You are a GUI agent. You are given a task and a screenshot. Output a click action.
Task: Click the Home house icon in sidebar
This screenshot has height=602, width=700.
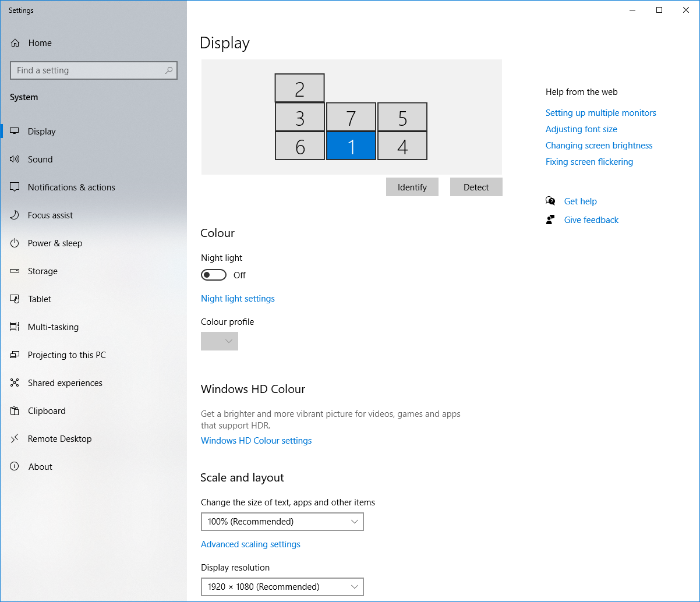tap(15, 43)
